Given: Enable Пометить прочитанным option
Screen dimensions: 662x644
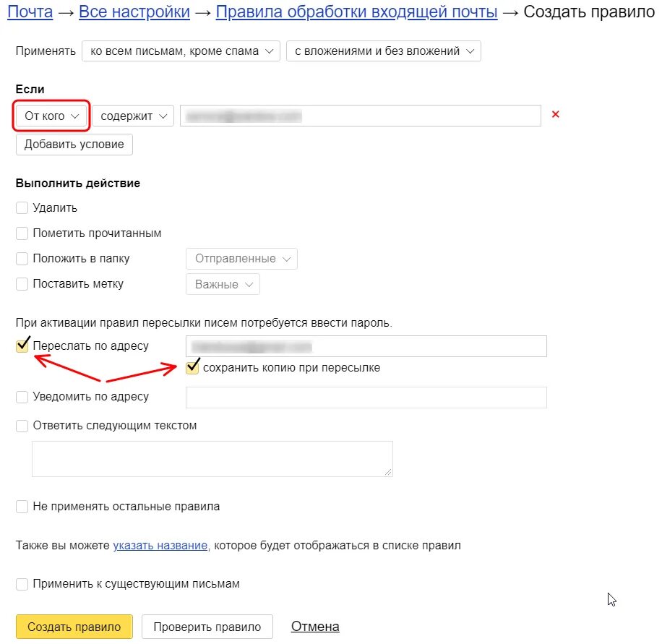Looking at the screenshot, I should tap(22, 233).
